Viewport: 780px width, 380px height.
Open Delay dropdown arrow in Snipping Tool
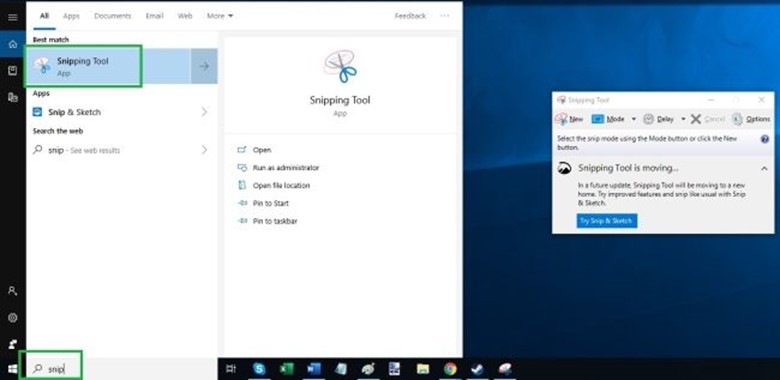tap(682, 119)
